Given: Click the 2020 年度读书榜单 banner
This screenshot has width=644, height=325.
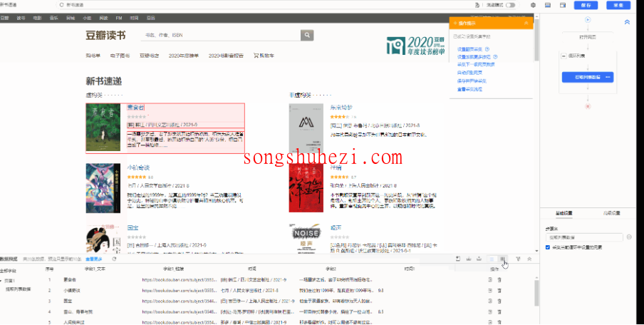Looking at the screenshot, I should coord(415,45).
